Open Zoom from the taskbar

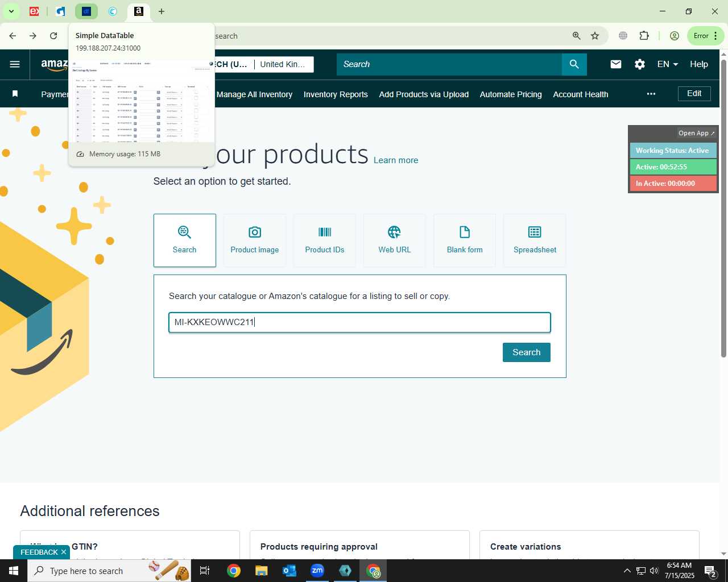point(317,571)
